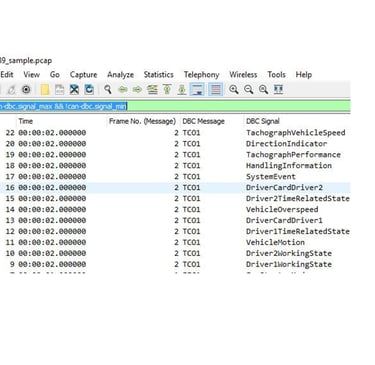Zoom in main window text
375x365 pixels.
click(234, 89)
